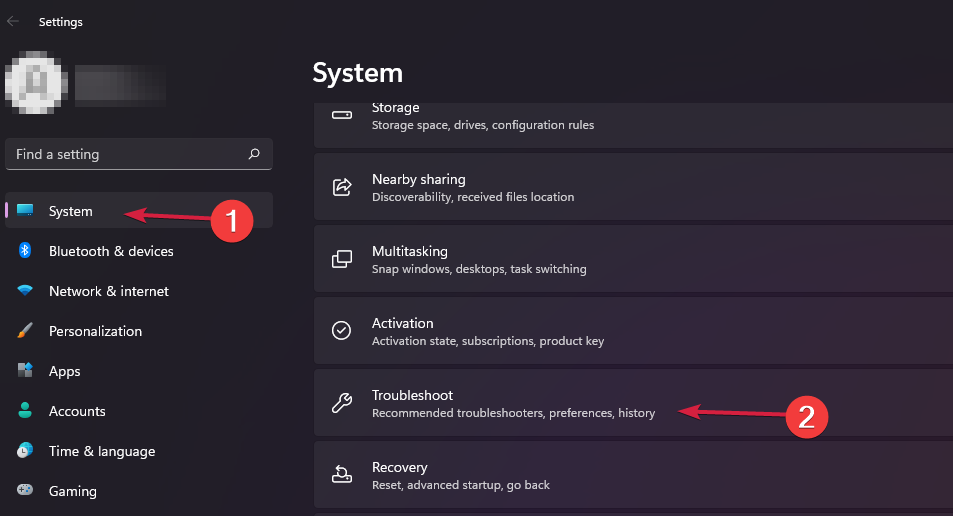The height and width of the screenshot is (516, 953).
Task: Click the Apps icon in sidebar
Action: click(26, 371)
